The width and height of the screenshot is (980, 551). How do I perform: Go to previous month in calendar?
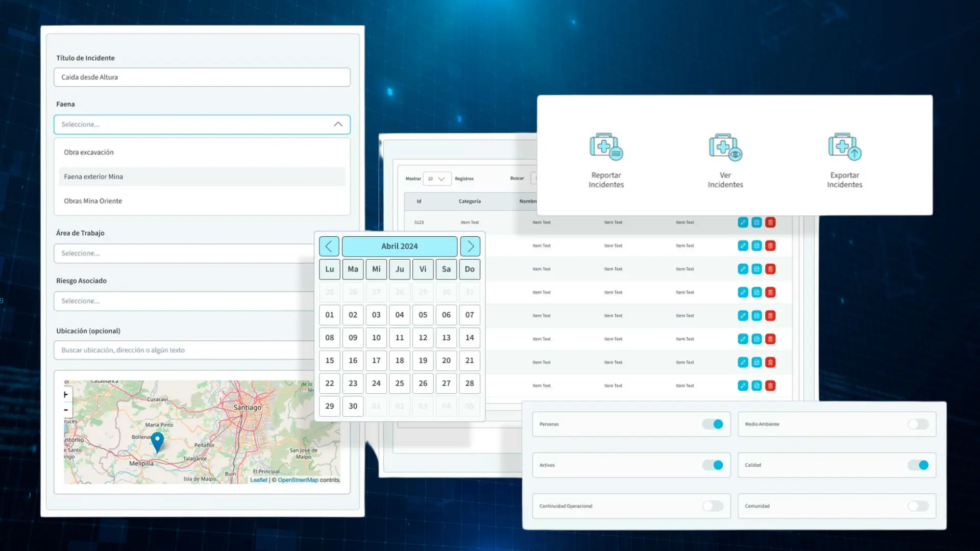tap(329, 246)
